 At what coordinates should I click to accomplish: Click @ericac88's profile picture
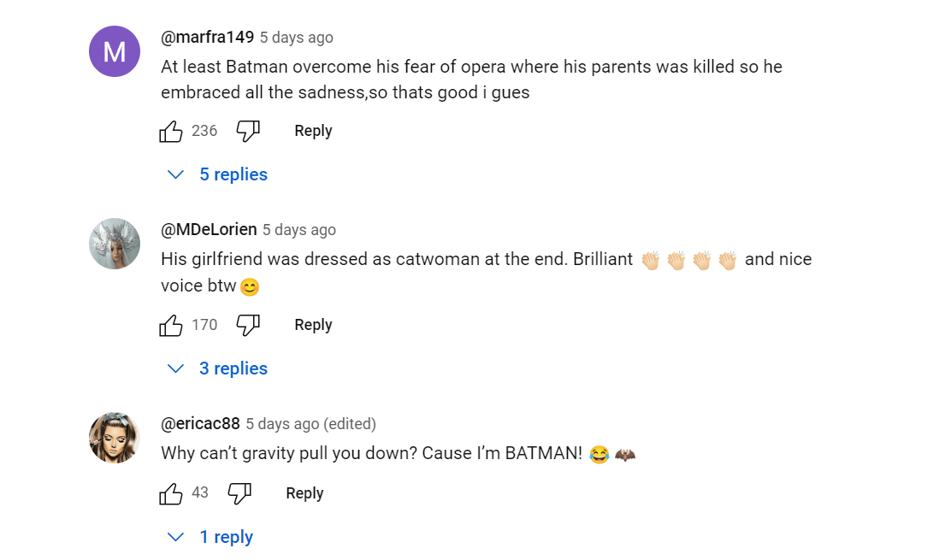pyautogui.click(x=115, y=438)
